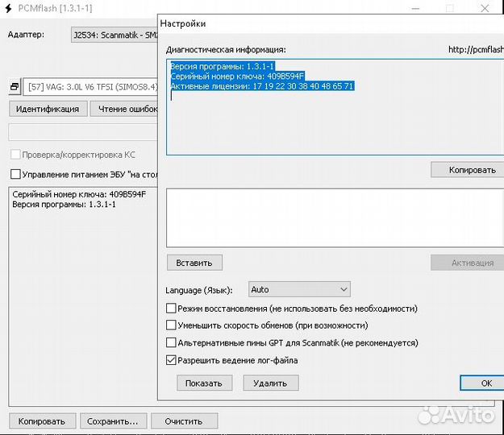The height and width of the screenshot is (435, 504).
Task: Open the Language (Язык) Auto dropdown
Action: coord(299,289)
